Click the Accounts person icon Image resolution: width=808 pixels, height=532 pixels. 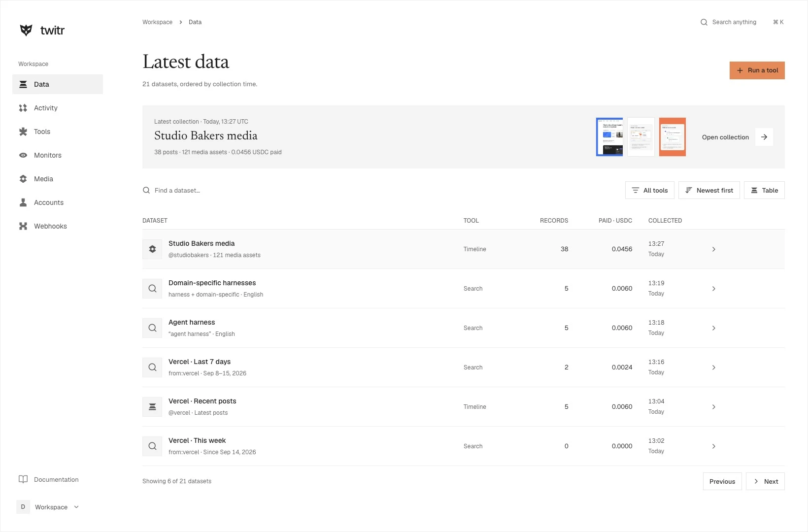click(x=23, y=202)
